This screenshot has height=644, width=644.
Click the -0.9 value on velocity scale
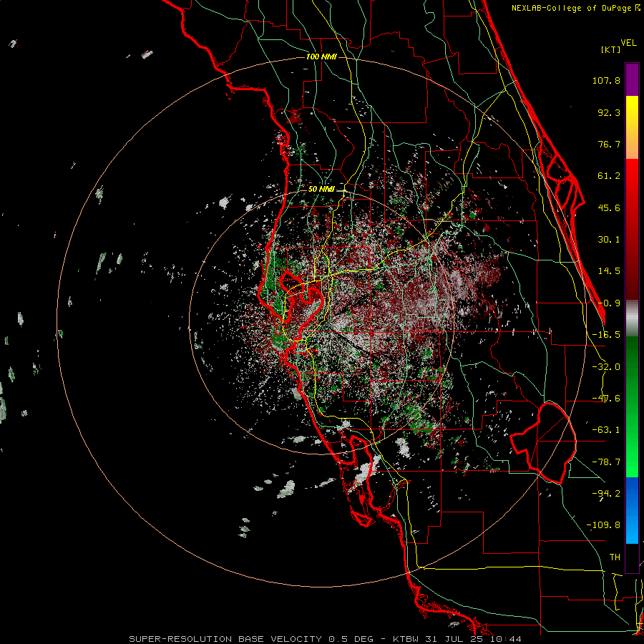tap(609, 303)
